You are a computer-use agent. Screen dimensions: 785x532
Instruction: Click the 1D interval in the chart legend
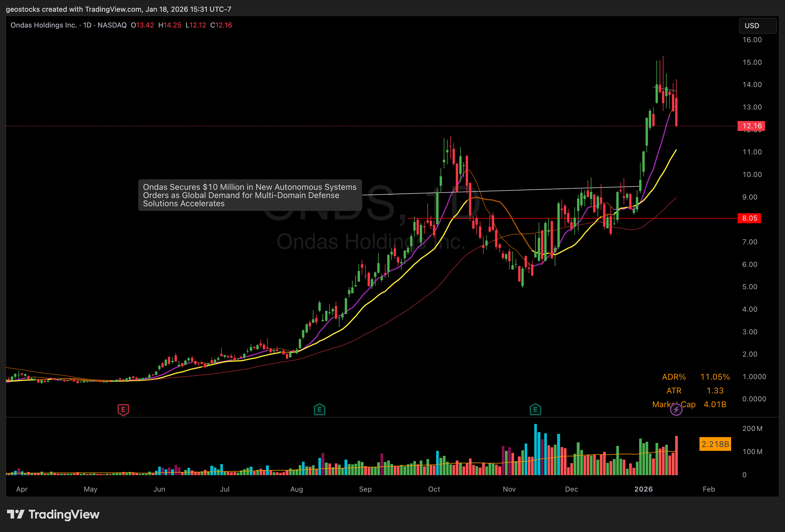pyautogui.click(x=87, y=25)
